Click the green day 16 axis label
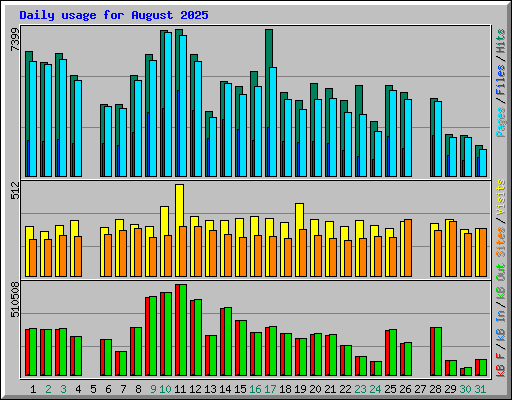Viewport: 512px width, 400px height. click(x=255, y=389)
